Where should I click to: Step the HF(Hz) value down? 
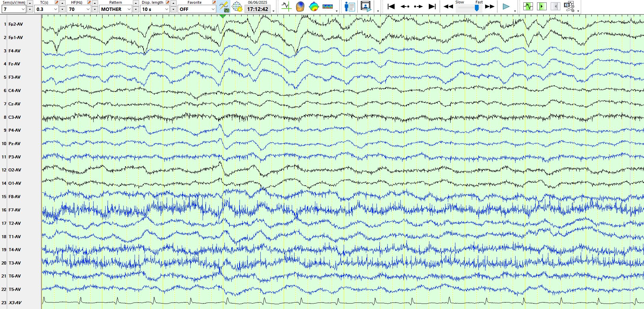point(95,9)
